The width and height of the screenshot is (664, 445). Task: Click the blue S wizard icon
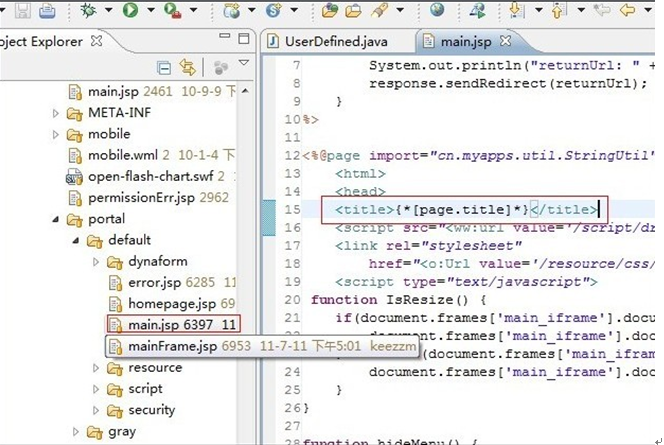pos(274,10)
